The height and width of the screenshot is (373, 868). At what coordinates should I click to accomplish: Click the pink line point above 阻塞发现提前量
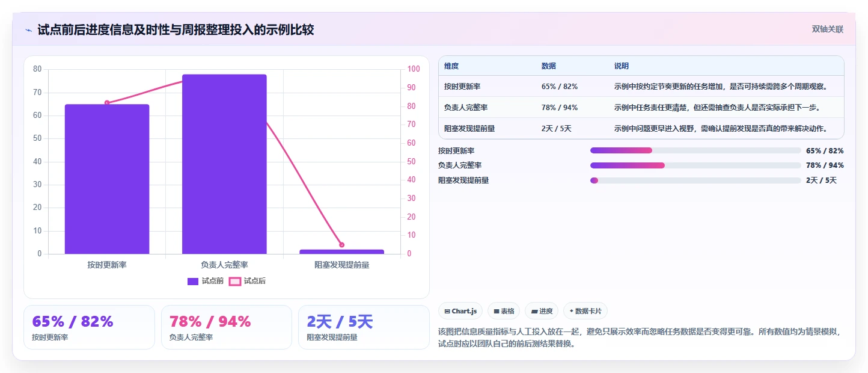[341, 245]
